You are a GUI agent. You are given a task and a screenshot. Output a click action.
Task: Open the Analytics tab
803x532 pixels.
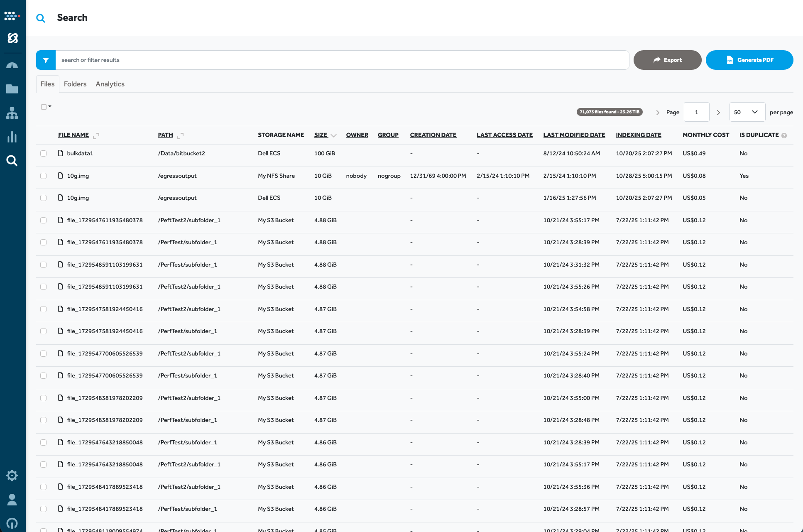110,84
